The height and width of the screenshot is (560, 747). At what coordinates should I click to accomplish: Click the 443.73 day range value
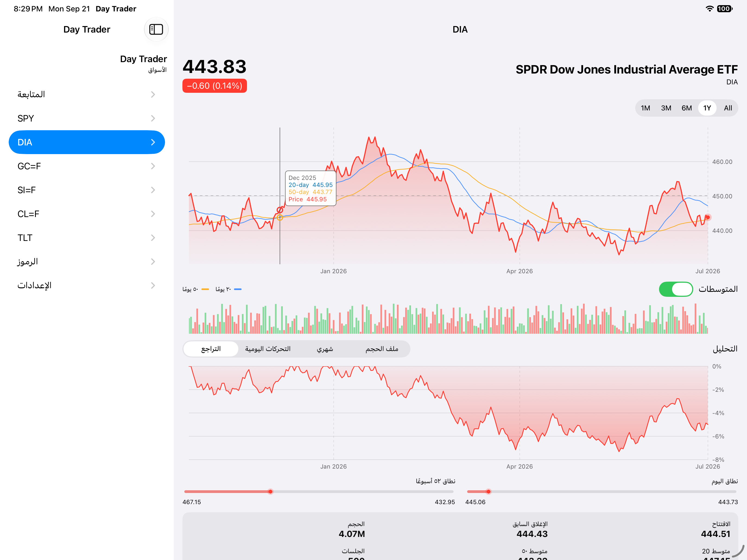tap(728, 502)
